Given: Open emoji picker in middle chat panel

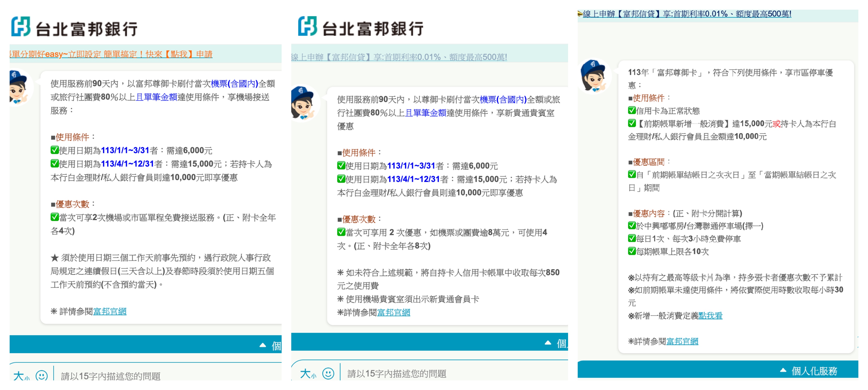Looking at the screenshot, I should coord(328,373).
